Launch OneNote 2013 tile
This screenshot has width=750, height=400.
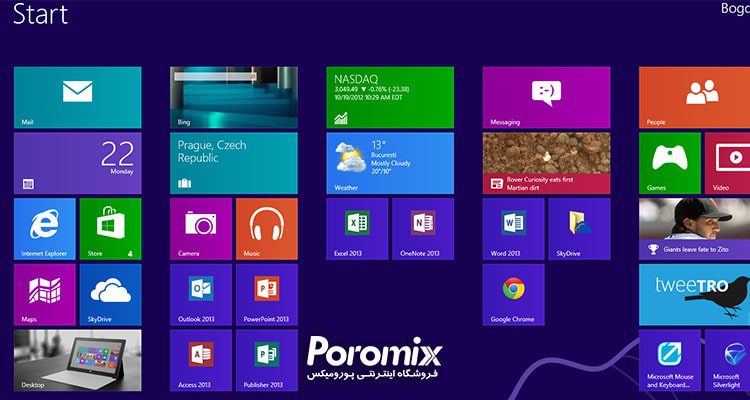pyautogui.click(x=423, y=229)
